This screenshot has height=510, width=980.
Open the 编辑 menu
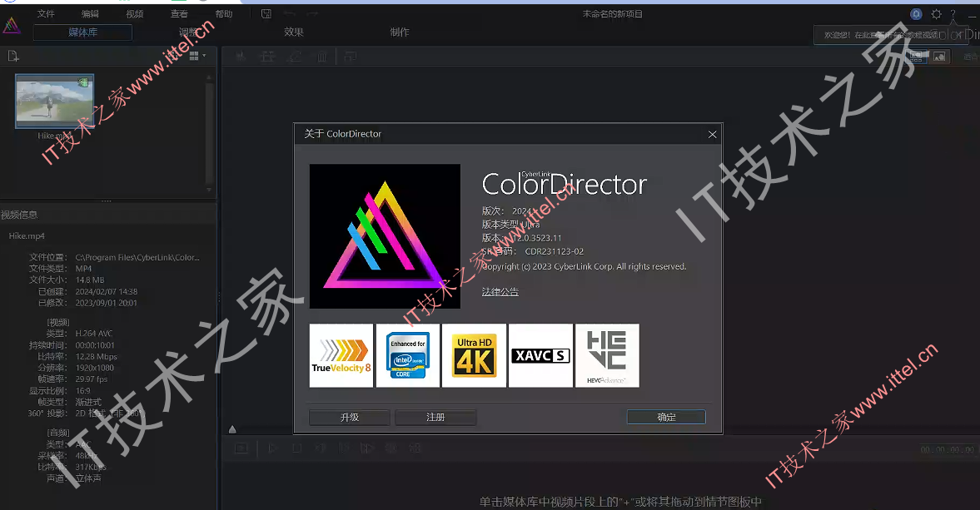[x=90, y=14]
